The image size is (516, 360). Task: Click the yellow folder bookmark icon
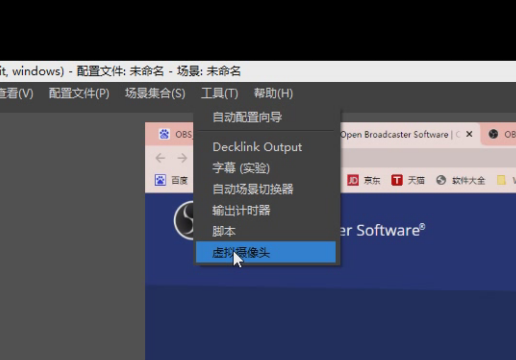501,180
